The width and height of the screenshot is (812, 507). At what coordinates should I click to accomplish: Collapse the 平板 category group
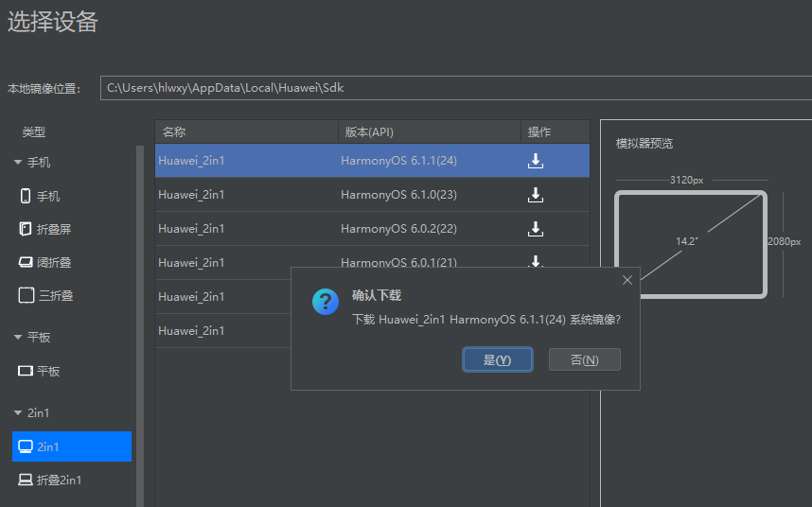click(x=18, y=338)
